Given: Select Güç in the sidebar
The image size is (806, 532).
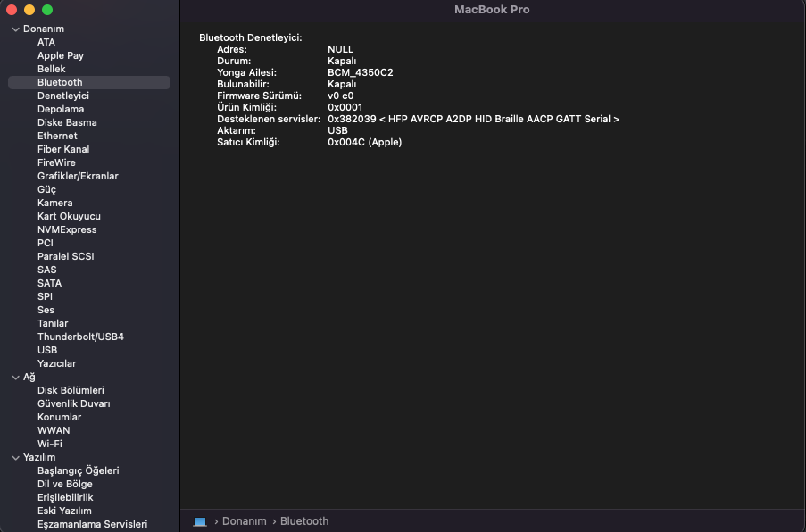Looking at the screenshot, I should click(x=46, y=189).
